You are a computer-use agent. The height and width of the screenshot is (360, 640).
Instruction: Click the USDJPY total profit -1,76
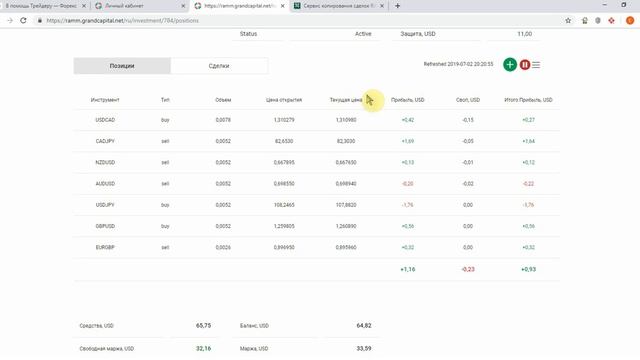coord(528,205)
